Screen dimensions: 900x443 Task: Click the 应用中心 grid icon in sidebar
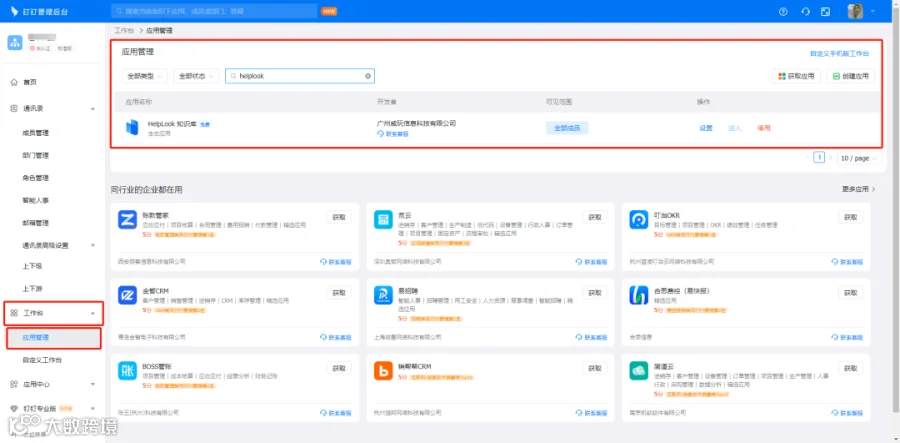point(14,384)
